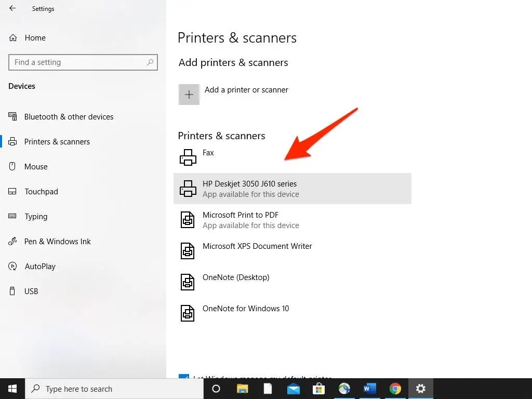Click the AutoPlay icon in sidebar
The width and height of the screenshot is (532, 399).
pyautogui.click(x=12, y=267)
